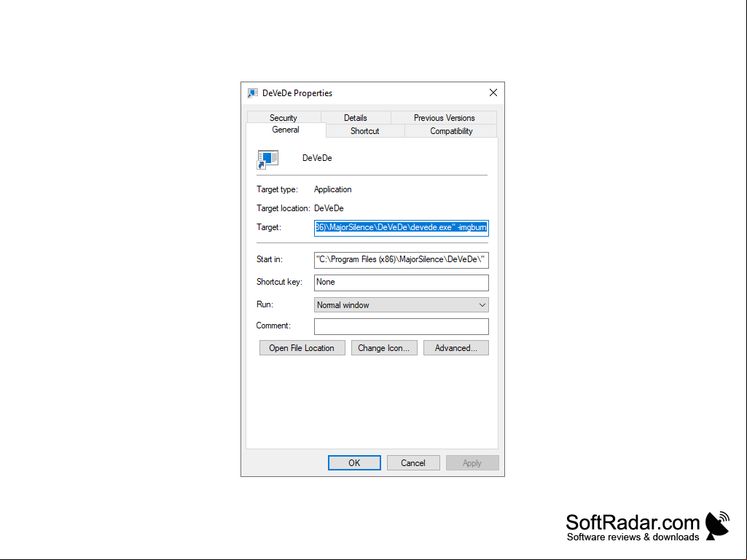Click the DeVeDe shortcut icon in the dialog
The image size is (747, 560).
[x=267, y=159]
